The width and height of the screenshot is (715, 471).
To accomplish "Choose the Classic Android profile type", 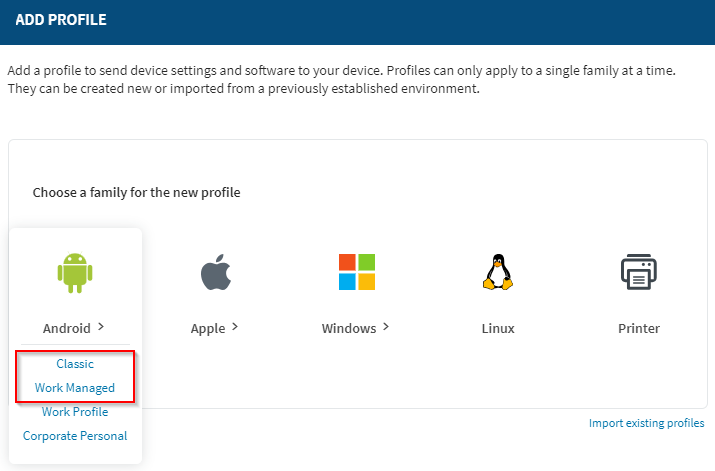I will [75, 364].
